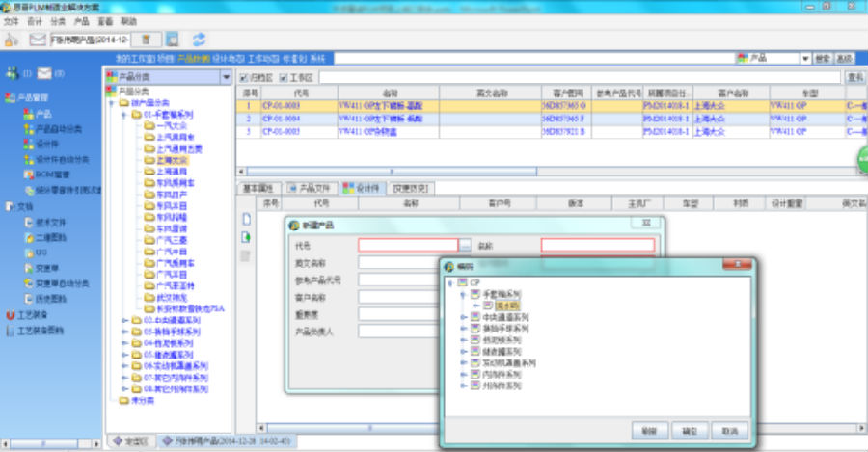Expand the last series node in dialog tree
This screenshot has width=868, height=452.
(x=463, y=386)
